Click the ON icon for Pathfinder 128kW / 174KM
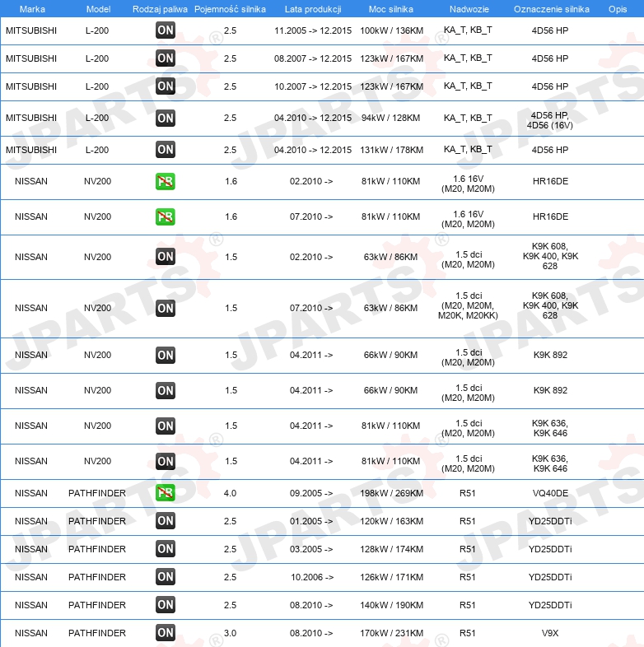 166,549
